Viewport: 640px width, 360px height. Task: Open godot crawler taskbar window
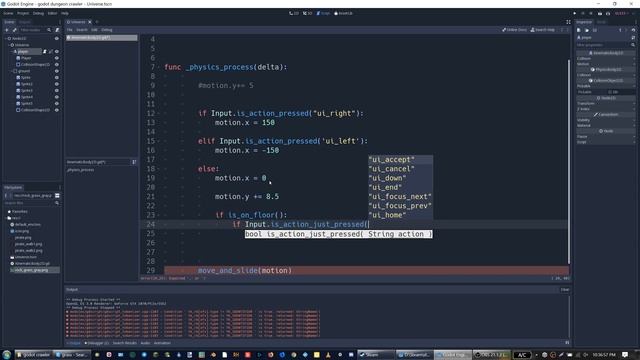tap(33, 355)
